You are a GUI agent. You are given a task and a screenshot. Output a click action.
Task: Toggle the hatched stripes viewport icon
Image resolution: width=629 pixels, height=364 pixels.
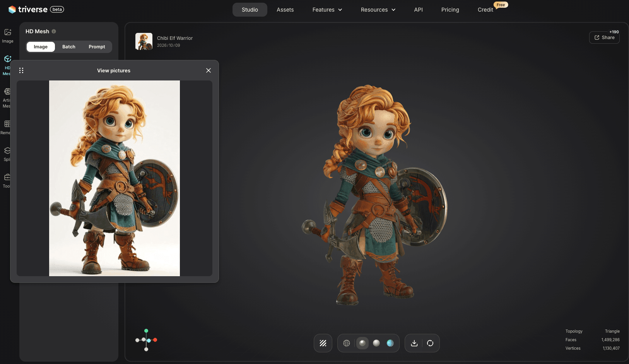click(323, 343)
